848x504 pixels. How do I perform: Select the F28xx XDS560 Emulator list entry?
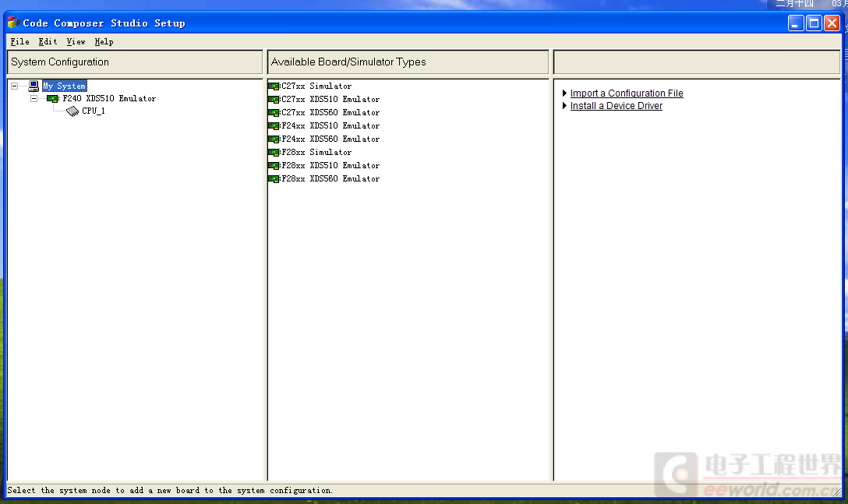click(x=330, y=179)
